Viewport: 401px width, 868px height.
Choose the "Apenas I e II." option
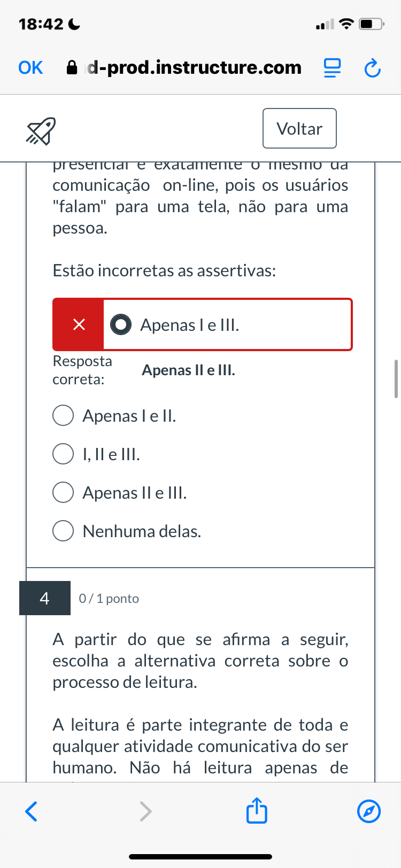tap(63, 416)
